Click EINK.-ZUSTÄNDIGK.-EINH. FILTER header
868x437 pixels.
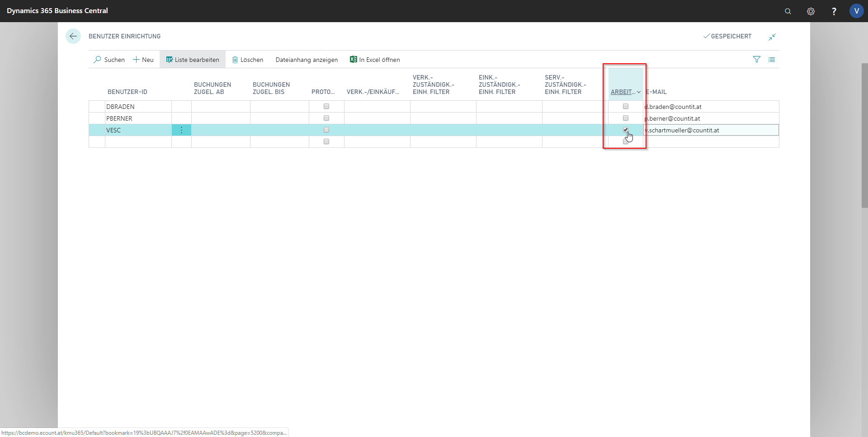(499, 85)
